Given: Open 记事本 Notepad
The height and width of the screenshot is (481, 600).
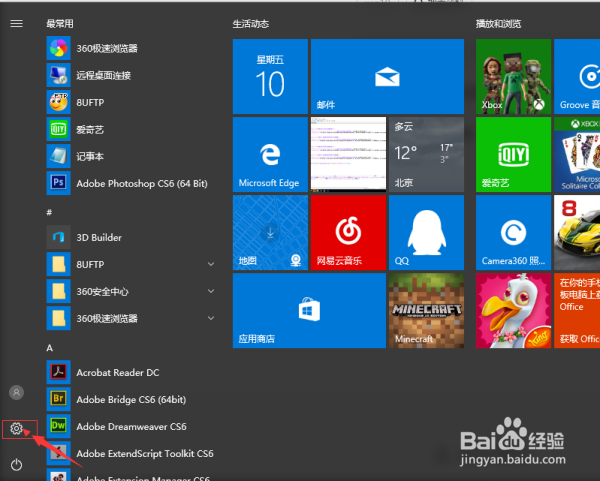Looking at the screenshot, I should (x=130, y=156).
